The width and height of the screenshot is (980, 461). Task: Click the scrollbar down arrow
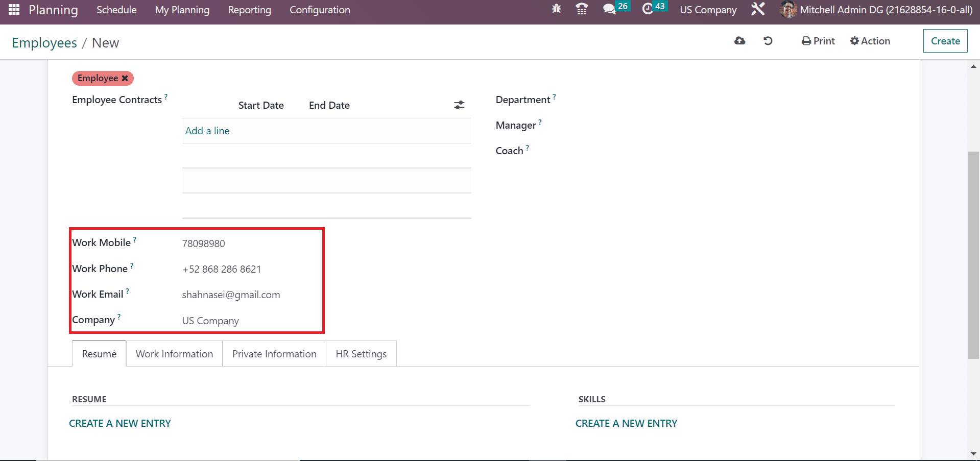coord(974,453)
